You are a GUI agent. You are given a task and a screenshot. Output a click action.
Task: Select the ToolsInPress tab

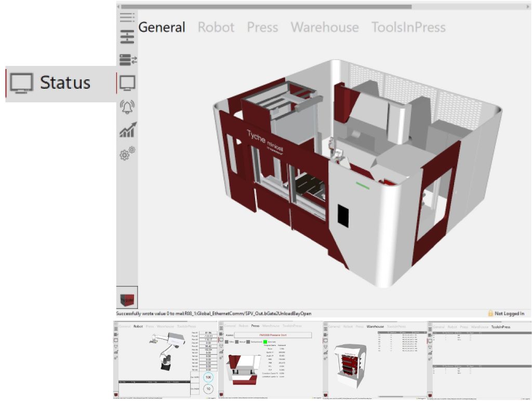pos(408,28)
